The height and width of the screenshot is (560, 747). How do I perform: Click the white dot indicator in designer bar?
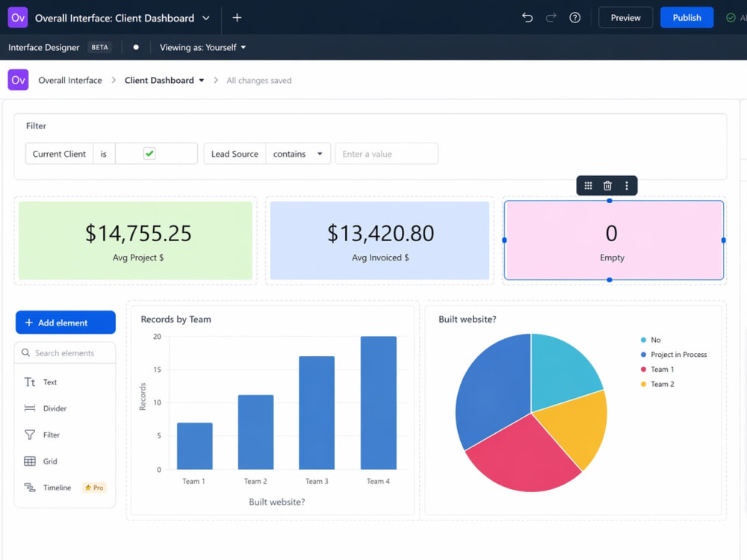pos(136,47)
